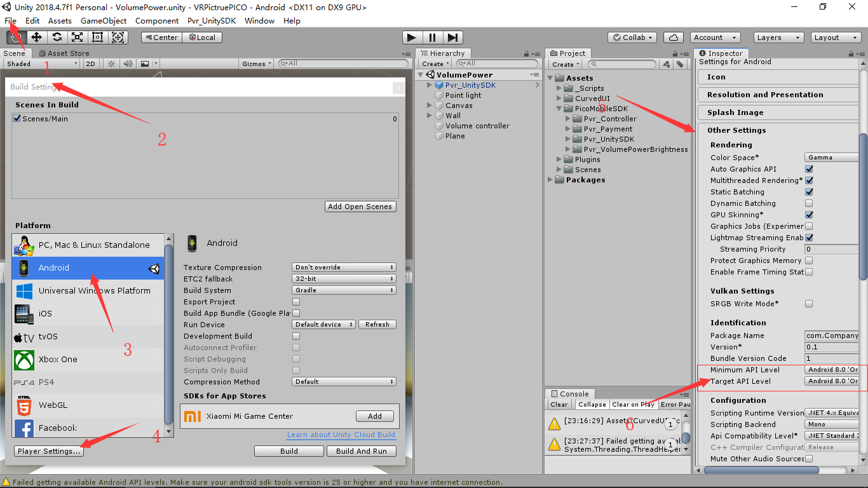Disable Static Batching in Other Settings
Image resolution: width=868 pixels, height=488 pixels.
[x=809, y=192]
